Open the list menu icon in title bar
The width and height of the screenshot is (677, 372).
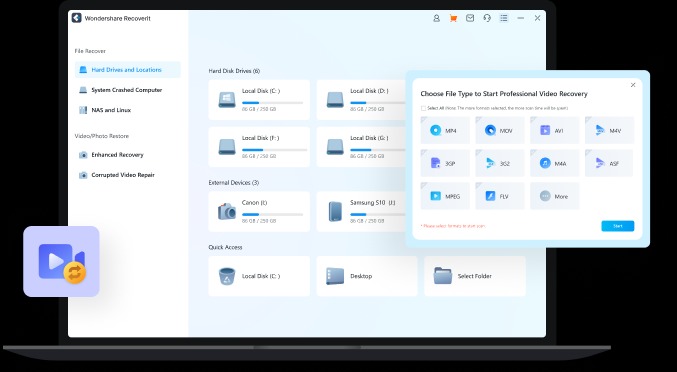tap(503, 18)
